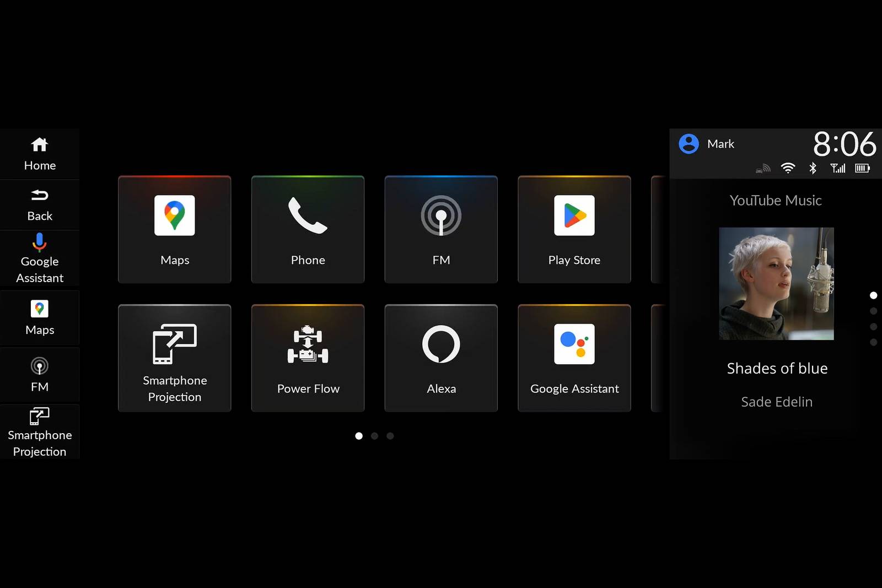Tap Smartphone Projection in left sidebar

[x=40, y=431]
